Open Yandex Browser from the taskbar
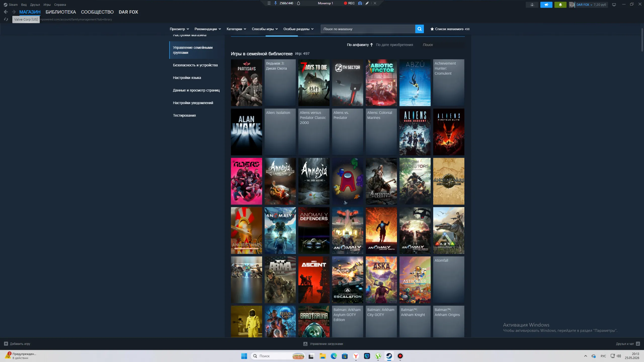Screen dimensions: 644x362 356,356
